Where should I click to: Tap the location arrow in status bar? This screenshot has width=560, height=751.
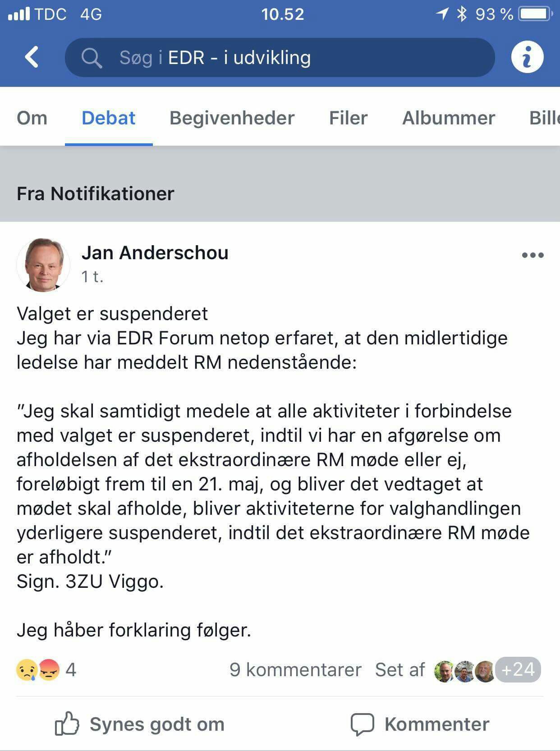pyautogui.click(x=442, y=14)
